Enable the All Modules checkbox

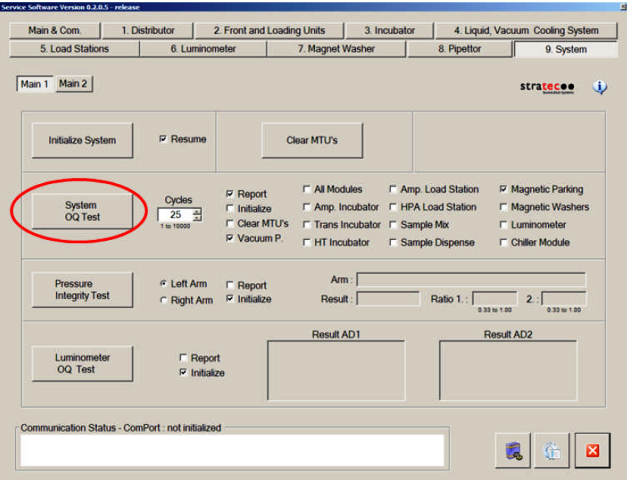pyautogui.click(x=307, y=189)
